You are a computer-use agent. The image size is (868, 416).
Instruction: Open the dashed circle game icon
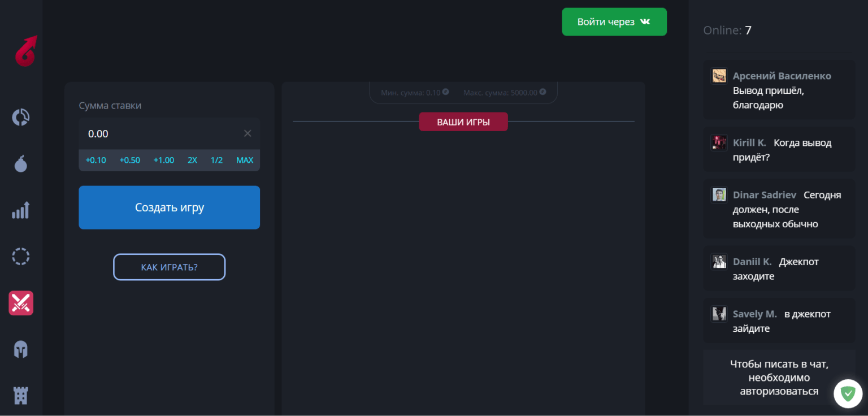(21, 257)
